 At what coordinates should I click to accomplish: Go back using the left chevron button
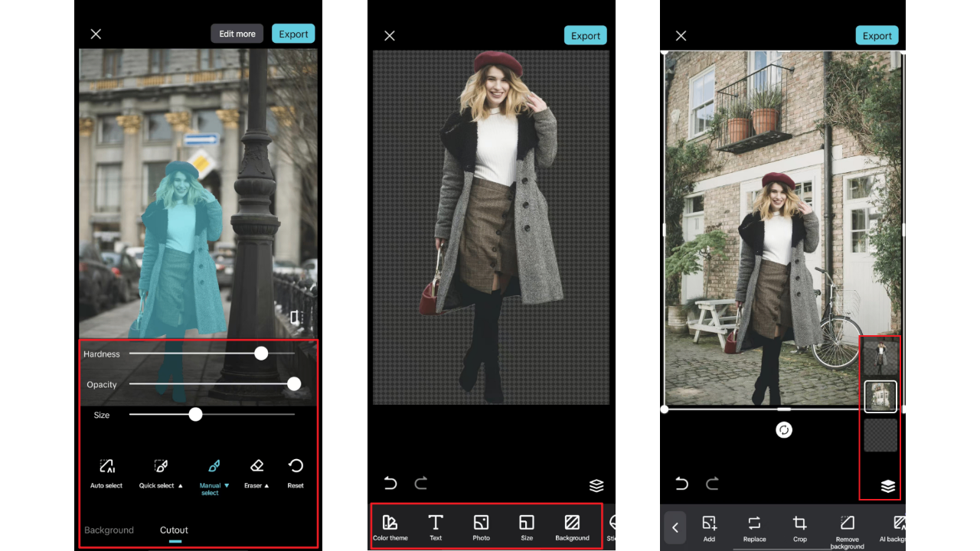[675, 527]
